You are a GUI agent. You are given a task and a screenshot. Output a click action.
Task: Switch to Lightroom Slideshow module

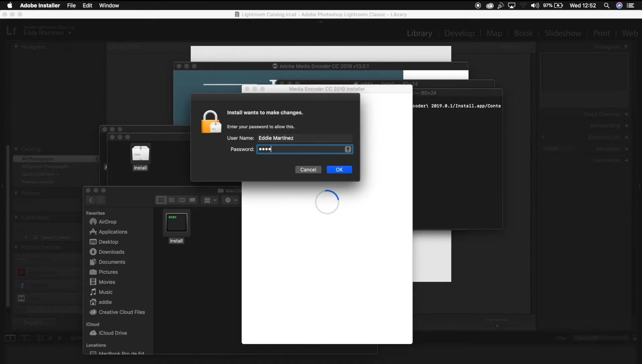coord(563,33)
